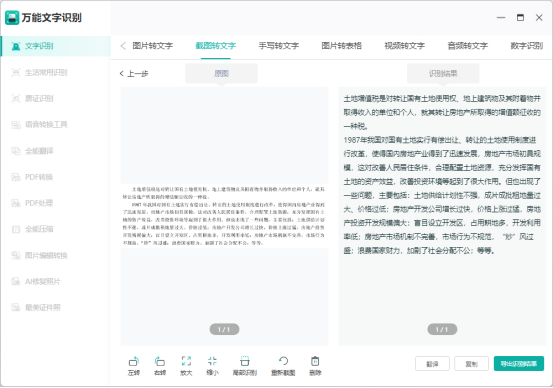Image resolution: width=553 pixels, height=388 pixels.
Task: Open the 手写转文字 tab
Action: click(x=279, y=46)
